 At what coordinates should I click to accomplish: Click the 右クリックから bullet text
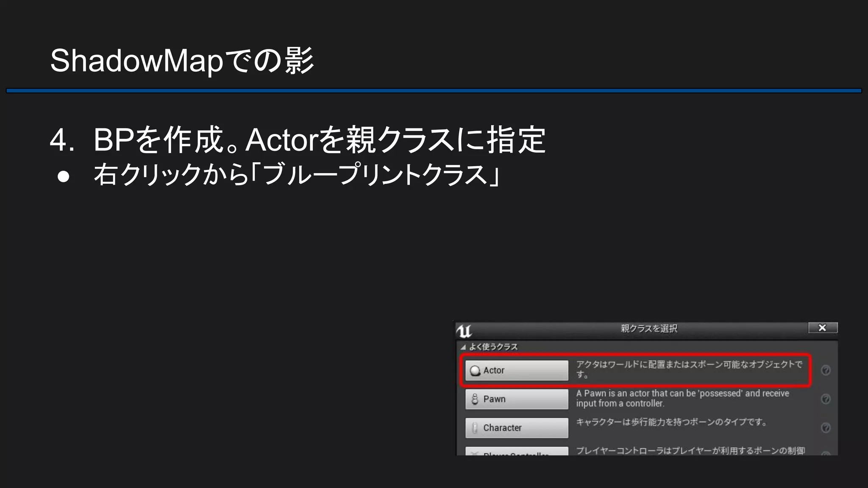pos(297,174)
